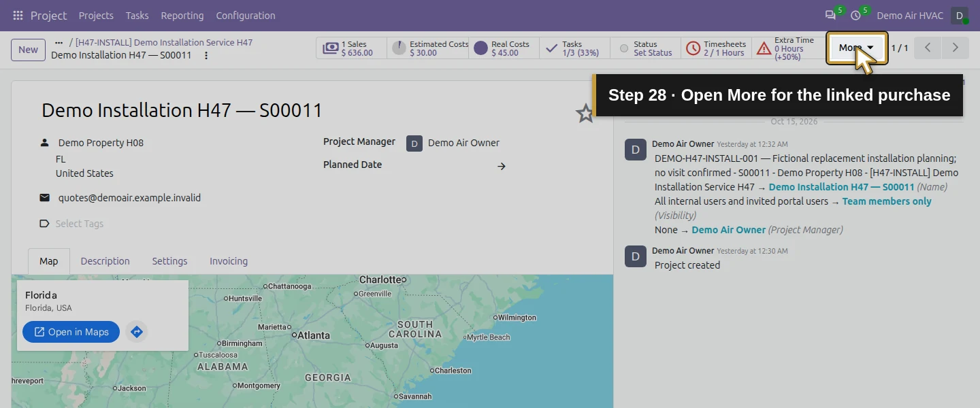Screen dimensions: 980x408
Task: Switch to the Settings tab
Action: [x=169, y=261]
